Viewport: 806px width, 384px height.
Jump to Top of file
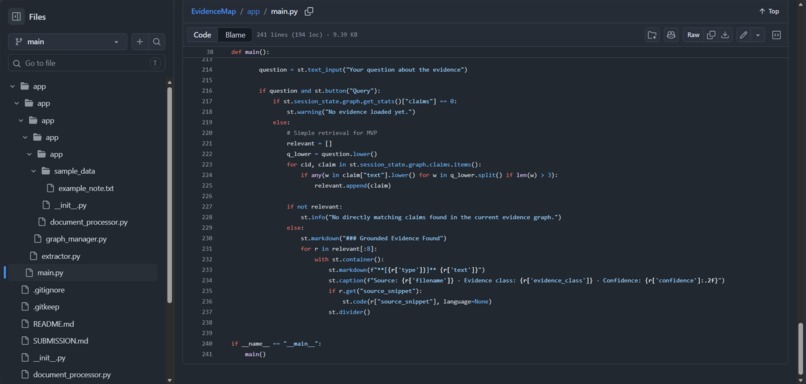[x=768, y=11]
